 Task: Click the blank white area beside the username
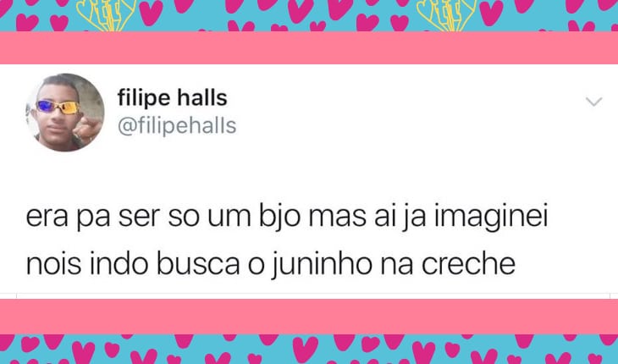(410, 113)
